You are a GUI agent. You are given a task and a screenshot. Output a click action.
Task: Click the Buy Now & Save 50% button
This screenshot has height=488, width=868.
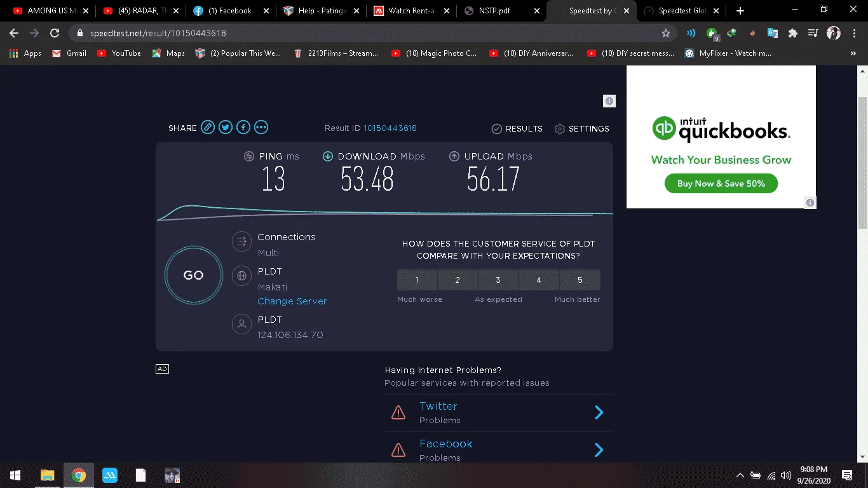(721, 184)
